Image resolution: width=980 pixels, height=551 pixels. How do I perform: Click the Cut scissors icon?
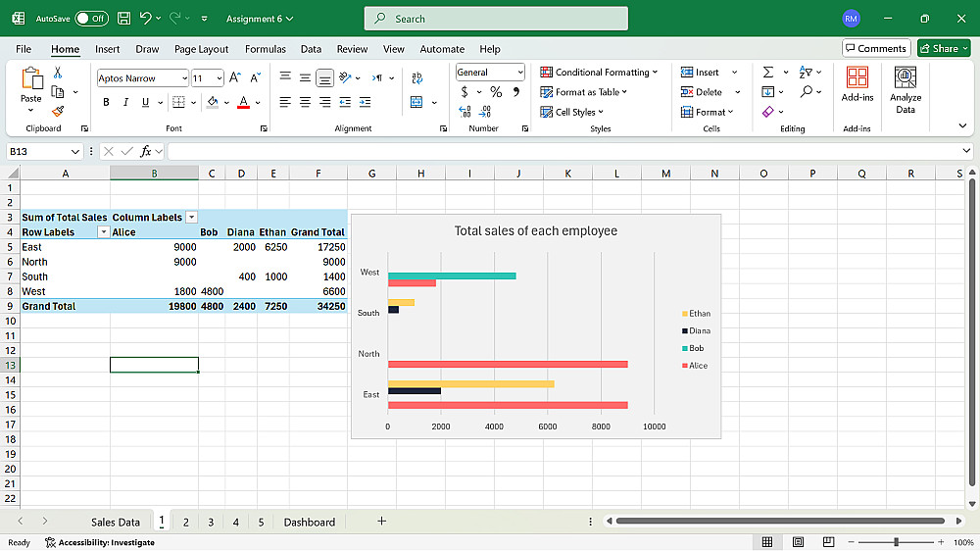click(x=58, y=73)
